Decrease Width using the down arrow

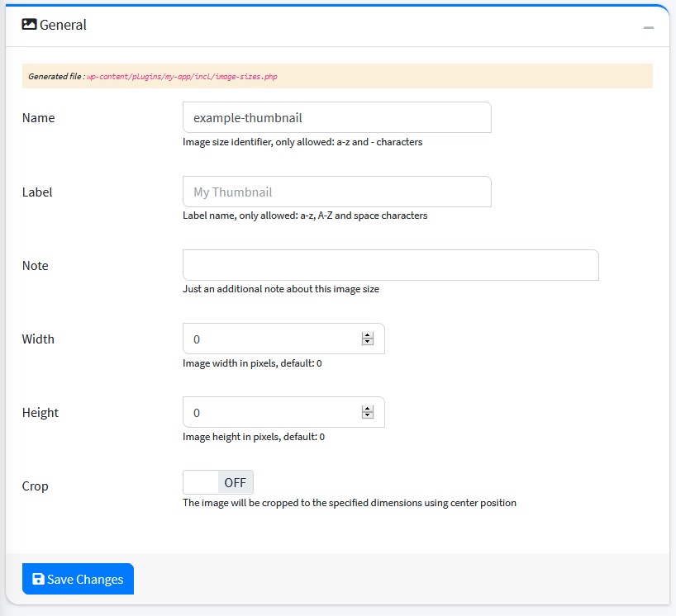pyautogui.click(x=368, y=343)
